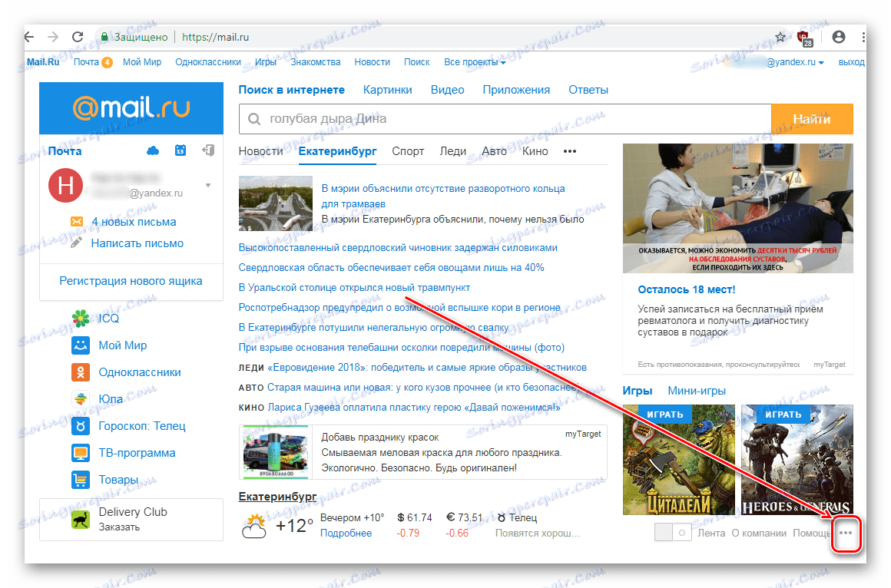The height and width of the screenshot is (588, 891).
Task: Open the Авто news tab
Action: coord(495,151)
